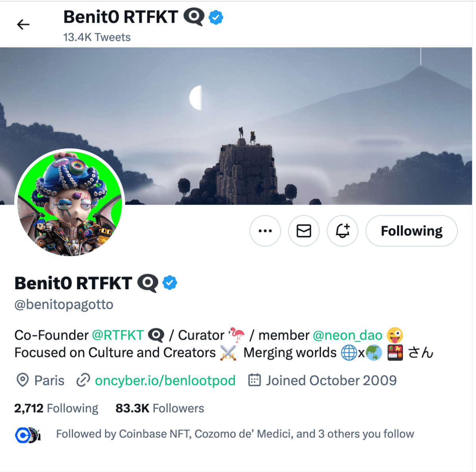Click the verified badge in the top header

(216, 17)
